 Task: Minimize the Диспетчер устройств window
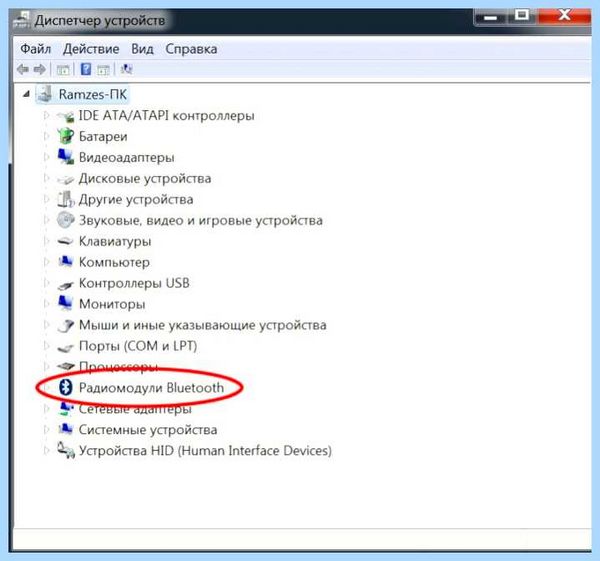pyautogui.click(x=491, y=17)
